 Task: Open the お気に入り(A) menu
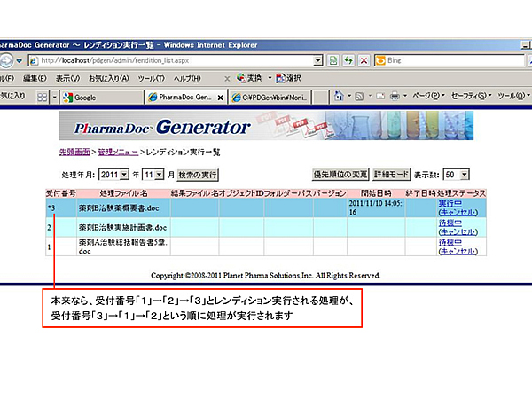click(108, 79)
